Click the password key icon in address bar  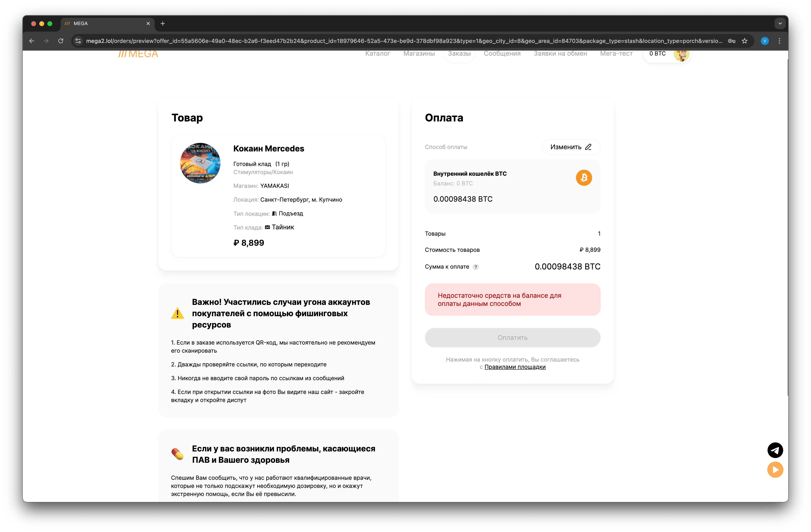[731, 41]
